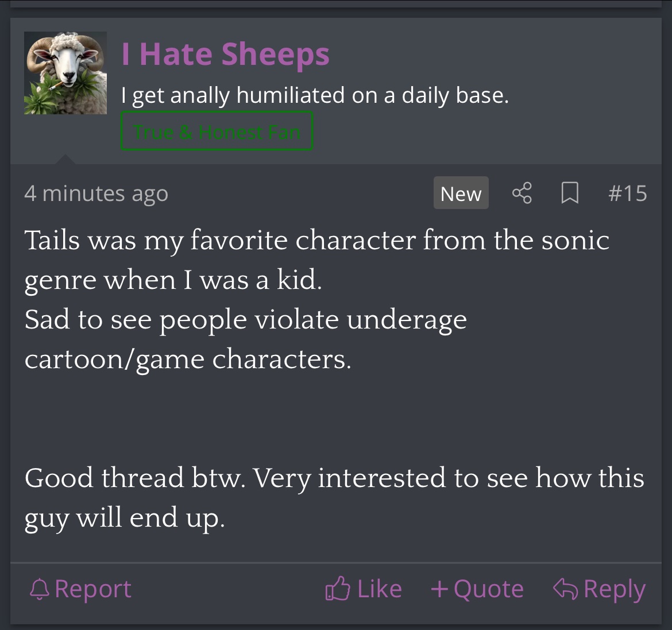Click the 'True & Honest Fan' badge
This screenshot has height=630, width=672.
point(217,132)
